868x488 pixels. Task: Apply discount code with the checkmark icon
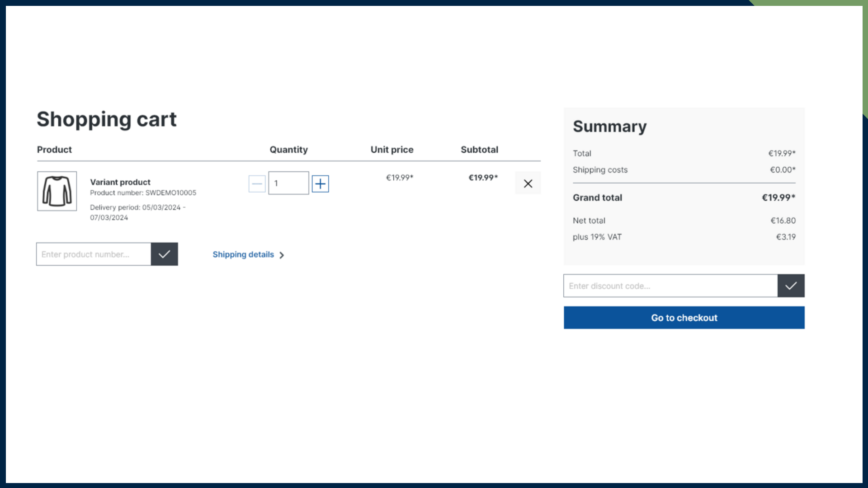pyautogui.click(x=791, y=286)
